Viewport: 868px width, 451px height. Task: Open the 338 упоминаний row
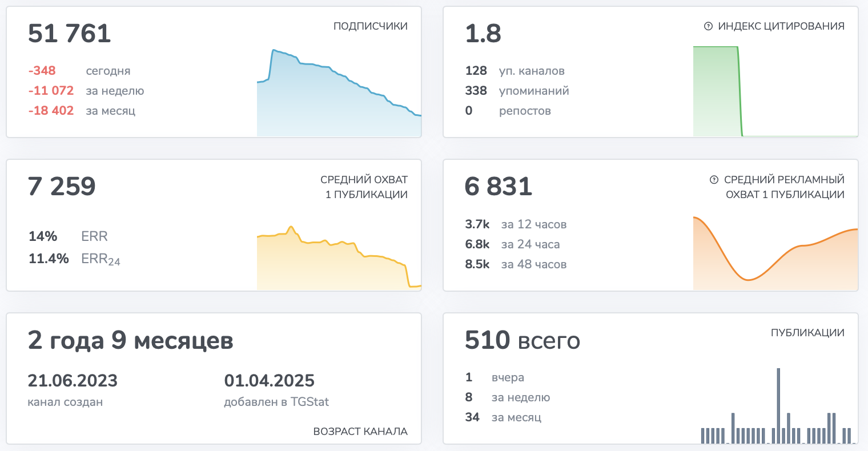517,91
